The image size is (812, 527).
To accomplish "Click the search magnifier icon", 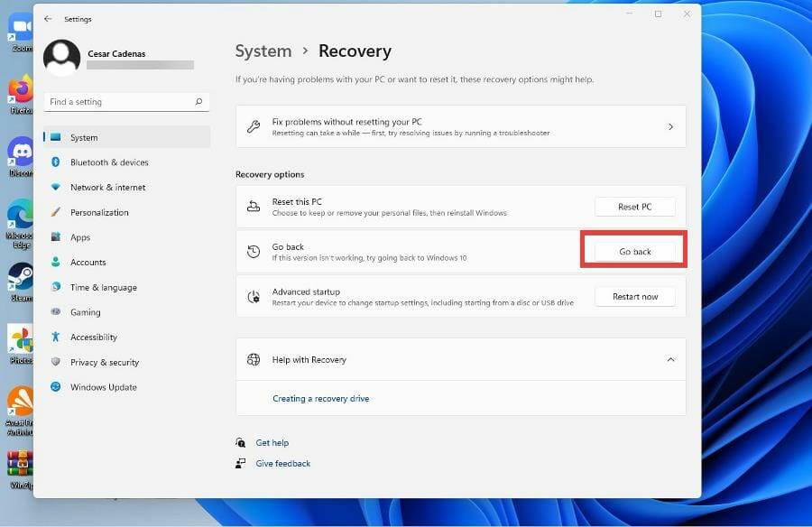I will point(198,102).
